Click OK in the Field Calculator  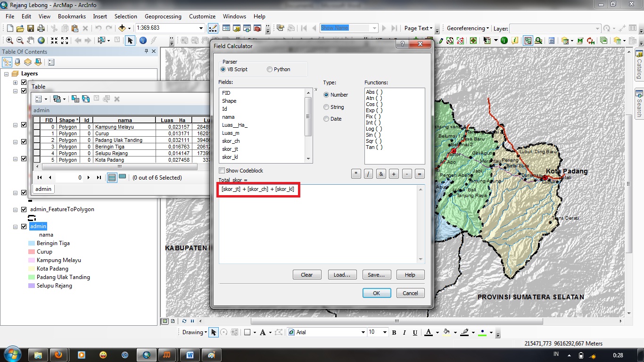pyautogui.click(x=376, y=293)
